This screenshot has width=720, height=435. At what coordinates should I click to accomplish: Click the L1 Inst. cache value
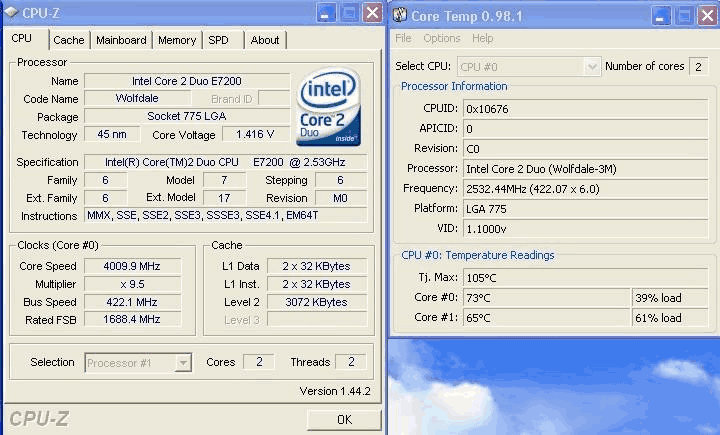(317, 284)
